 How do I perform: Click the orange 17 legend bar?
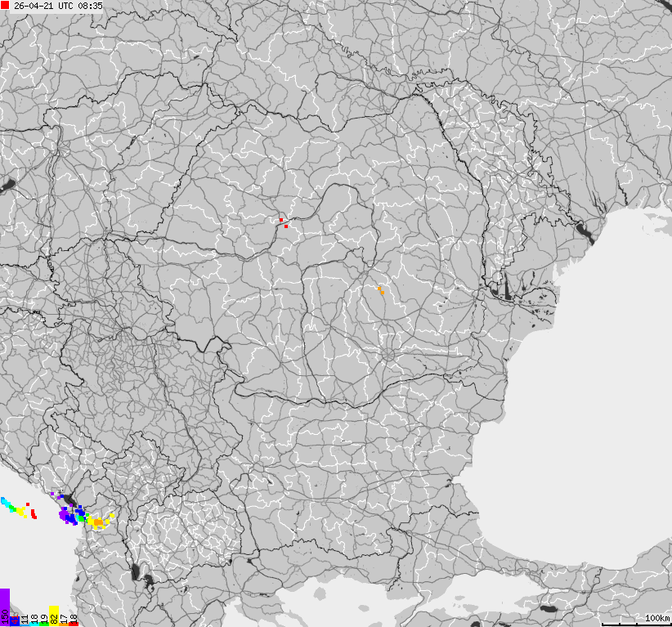pyautogui.click(x=64, y=623)
